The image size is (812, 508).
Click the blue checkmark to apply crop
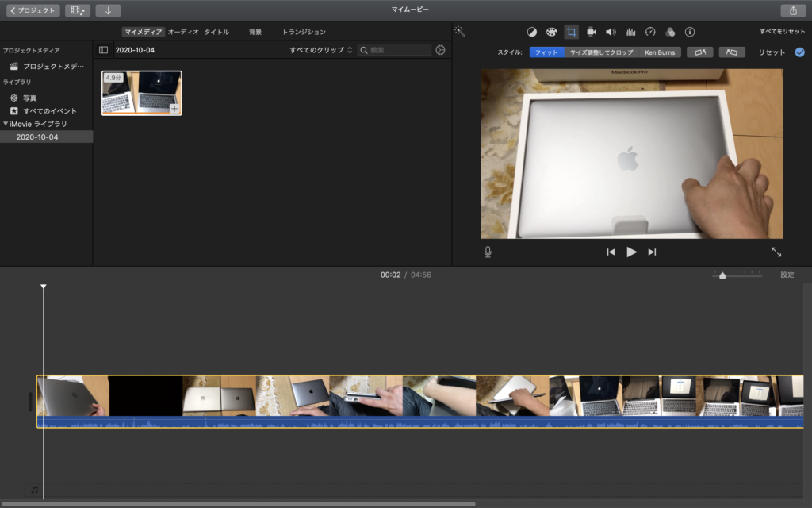point(799,52)
